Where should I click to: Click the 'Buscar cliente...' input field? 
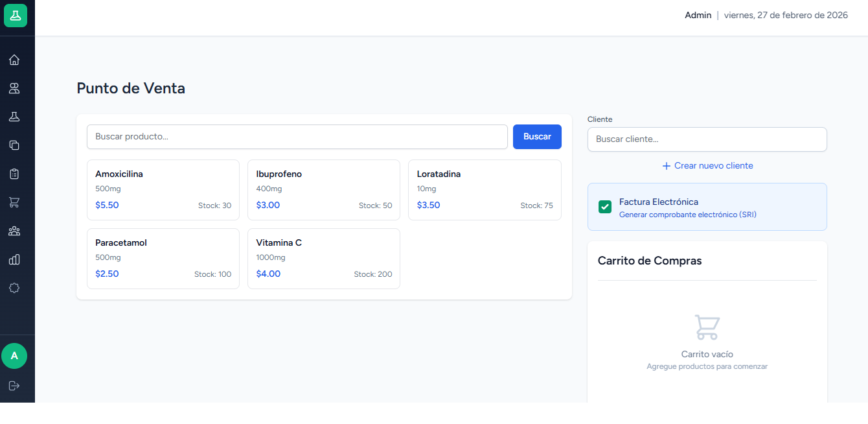click(x=707, y=139)
